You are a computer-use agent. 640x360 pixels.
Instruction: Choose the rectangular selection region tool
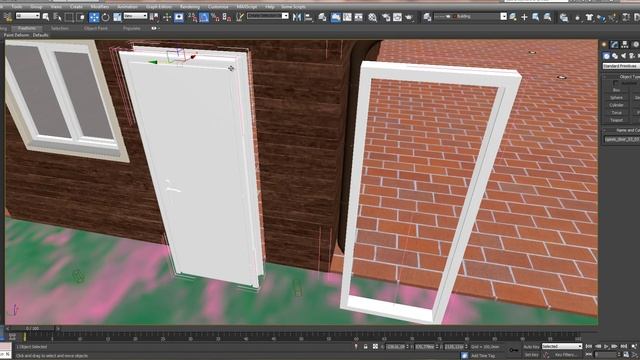(x=69, y=17)
